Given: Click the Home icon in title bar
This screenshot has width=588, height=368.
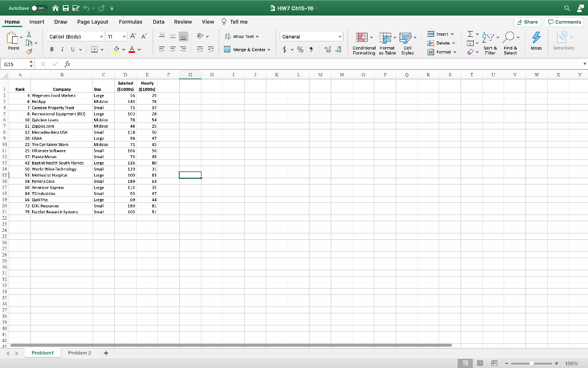Looking at the screenshot, I should point(55,8).
